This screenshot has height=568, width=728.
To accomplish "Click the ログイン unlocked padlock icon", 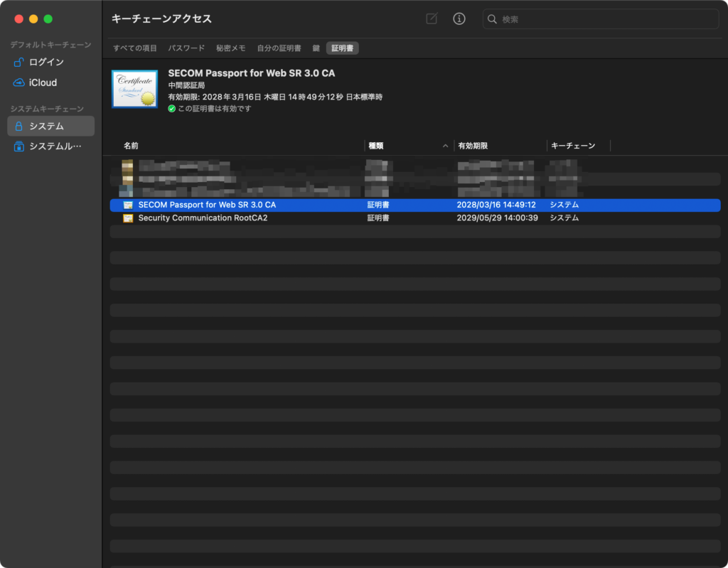I will (x=19, y=63).
